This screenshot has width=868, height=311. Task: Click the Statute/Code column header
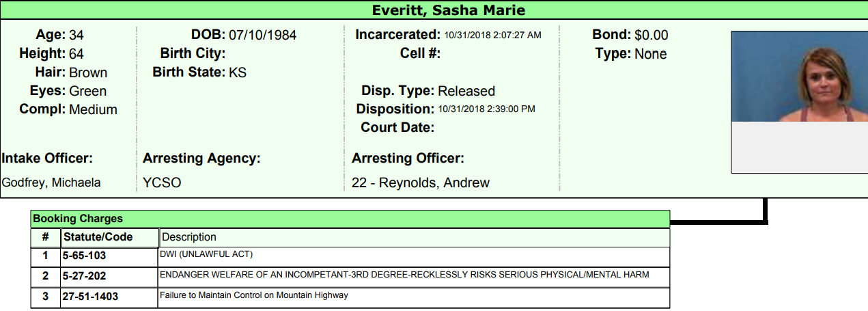pos(98,237)
